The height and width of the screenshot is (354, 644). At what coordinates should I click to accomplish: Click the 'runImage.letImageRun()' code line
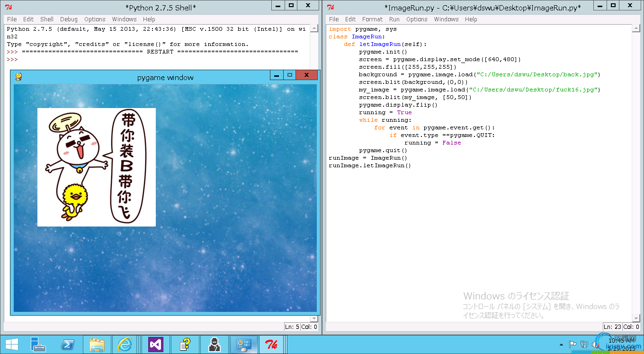pos(370,165)
